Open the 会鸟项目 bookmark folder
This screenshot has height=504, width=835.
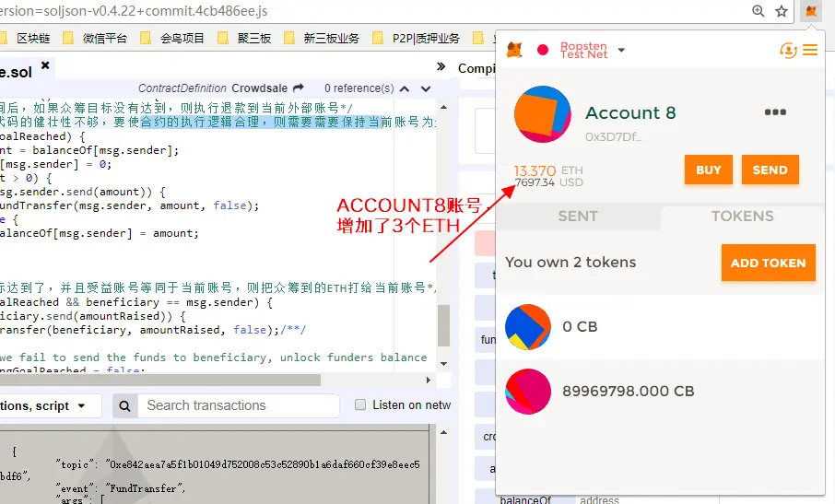173,39
